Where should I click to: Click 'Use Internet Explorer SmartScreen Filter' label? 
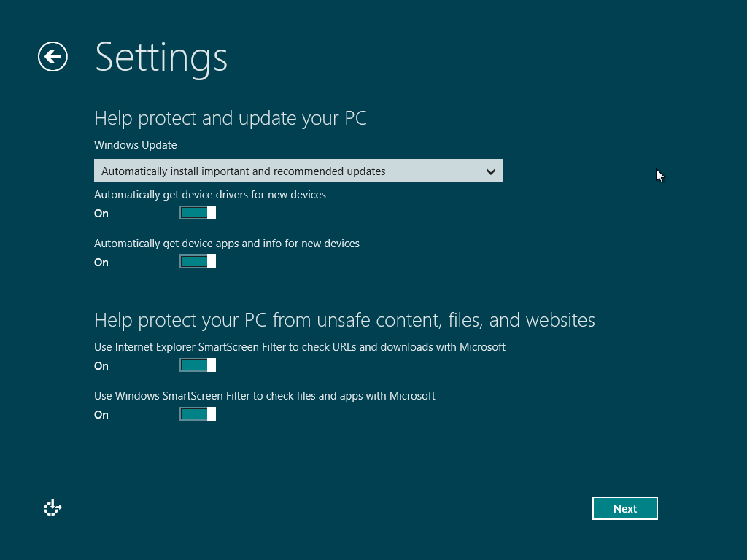[x=300, y=347]
